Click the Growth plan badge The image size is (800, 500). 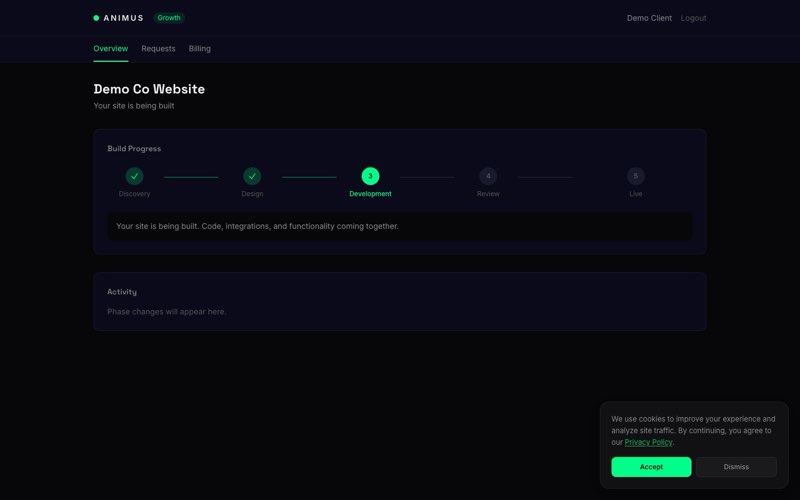click(x=169, y=18)
